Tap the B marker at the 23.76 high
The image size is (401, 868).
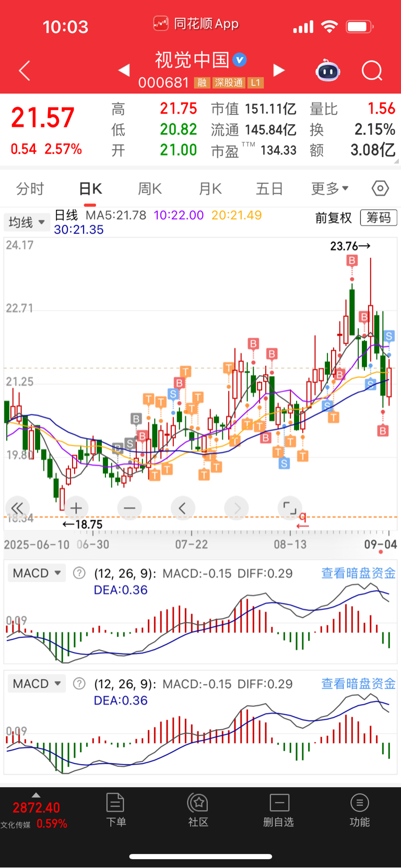(x=352, y=260)
